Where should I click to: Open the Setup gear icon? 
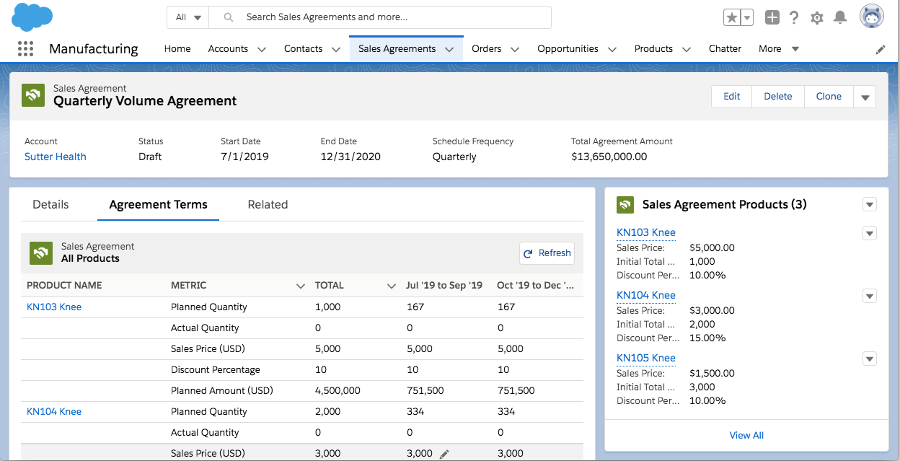coord(817,18)
